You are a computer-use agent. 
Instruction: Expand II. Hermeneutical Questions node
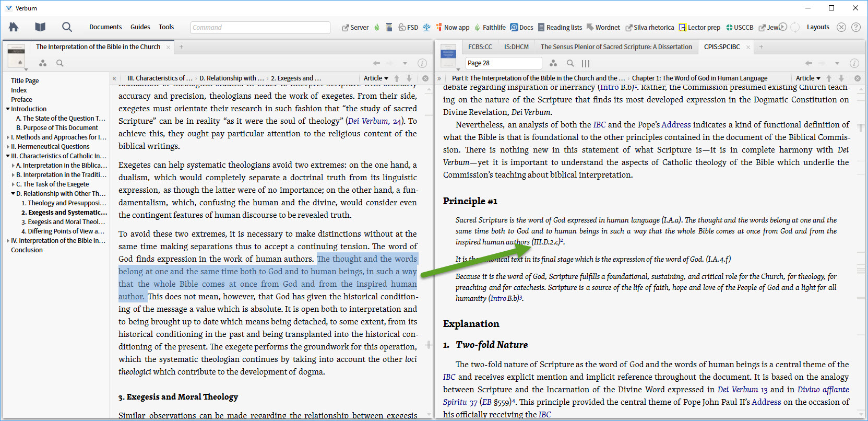(x=8, y=147)
